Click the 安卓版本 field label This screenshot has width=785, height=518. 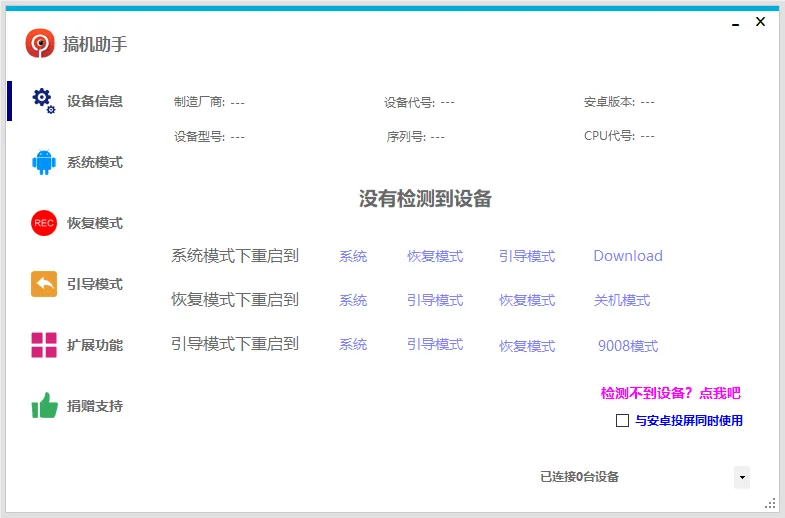coord(609,102)
